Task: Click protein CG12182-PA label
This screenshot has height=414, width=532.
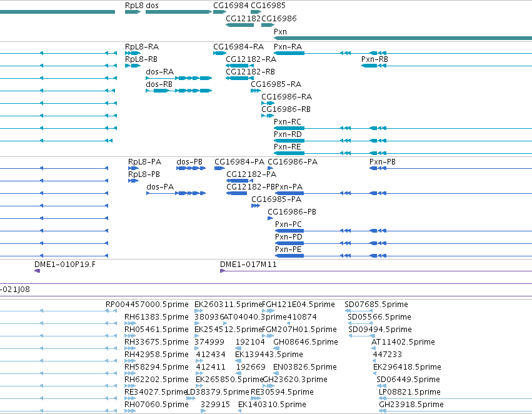Action: [251, 174]
